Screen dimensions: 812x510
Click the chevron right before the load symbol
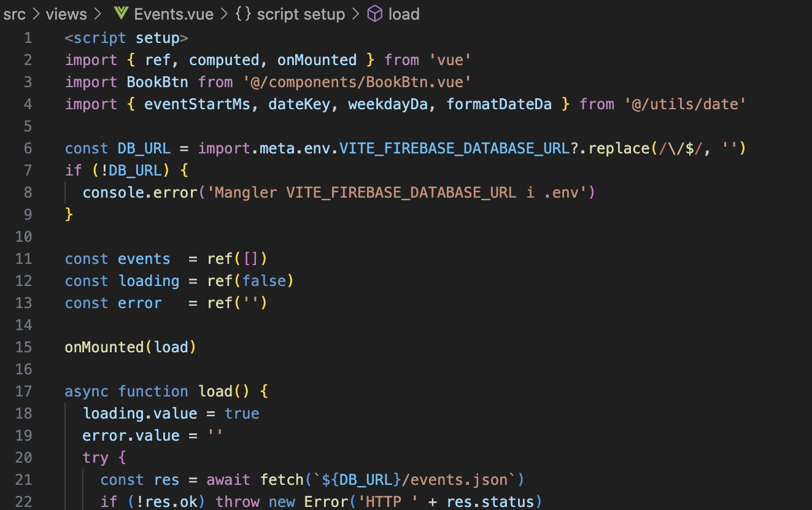356,14
